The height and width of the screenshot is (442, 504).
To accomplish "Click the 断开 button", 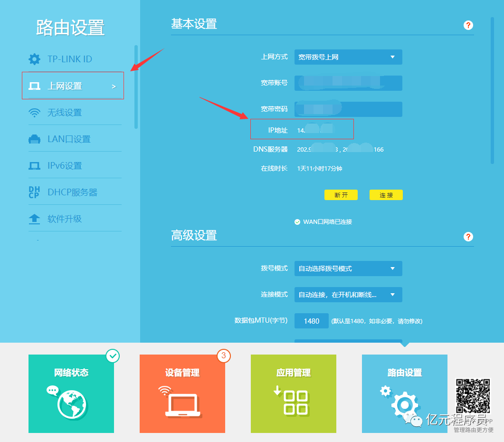I will tap(341, 195).
